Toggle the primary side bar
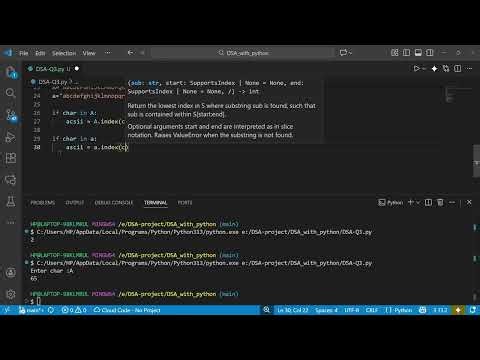Screen dimensions: 480x360 pos(406,53)
